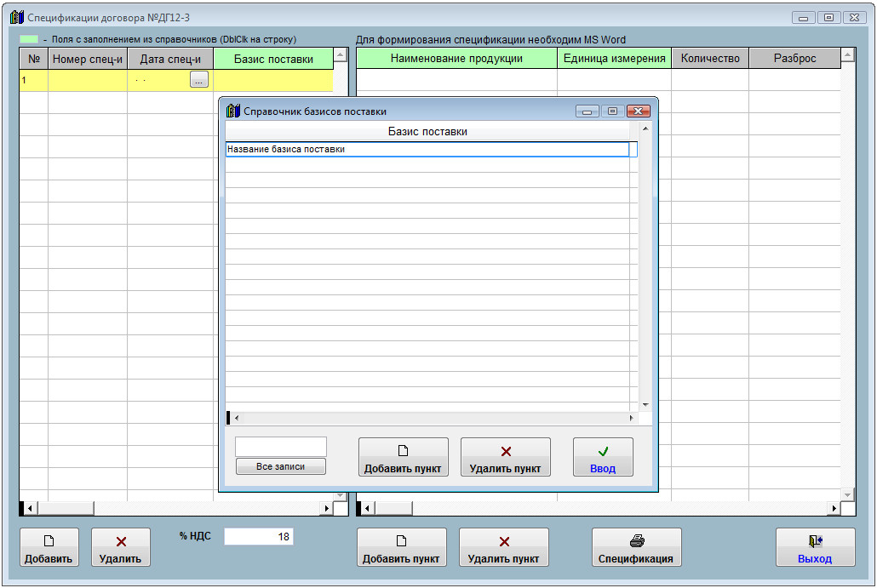Confirm selection with Ввод button
The width and height of the screenshot is (877, 588).
pyautogui.click(x=603, y=457)
